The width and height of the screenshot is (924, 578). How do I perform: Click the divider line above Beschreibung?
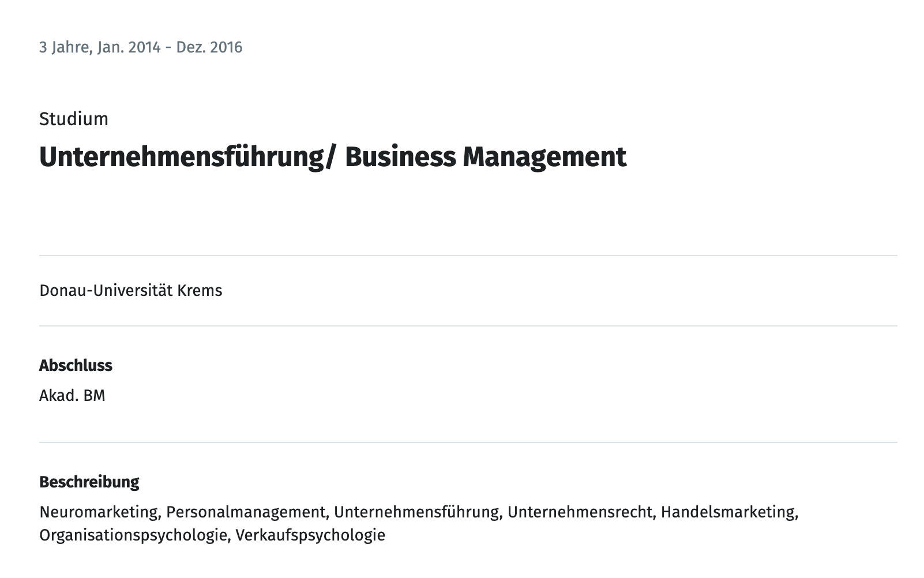(x=468, y=442)
